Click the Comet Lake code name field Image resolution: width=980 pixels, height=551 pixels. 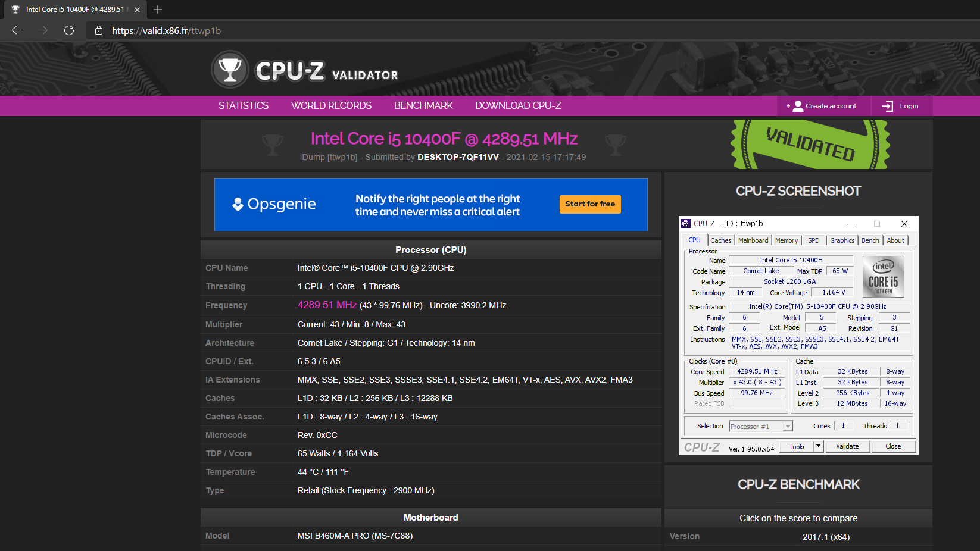[761, 271]
